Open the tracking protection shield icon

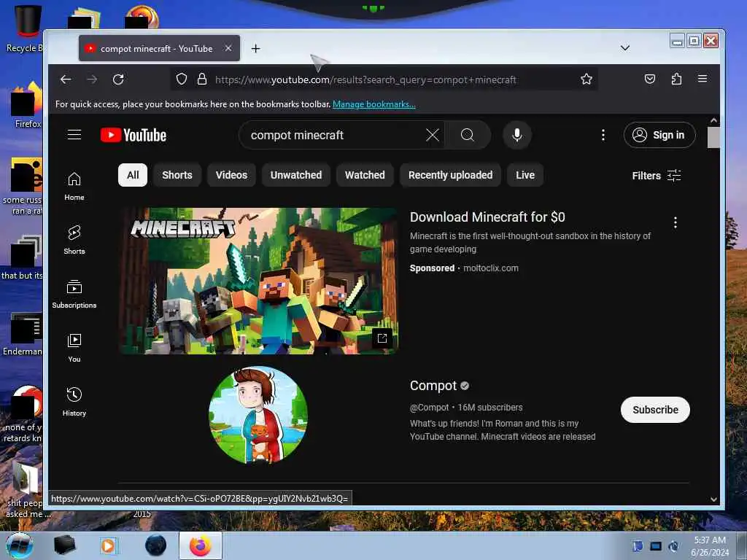click(x=182, y=79)
